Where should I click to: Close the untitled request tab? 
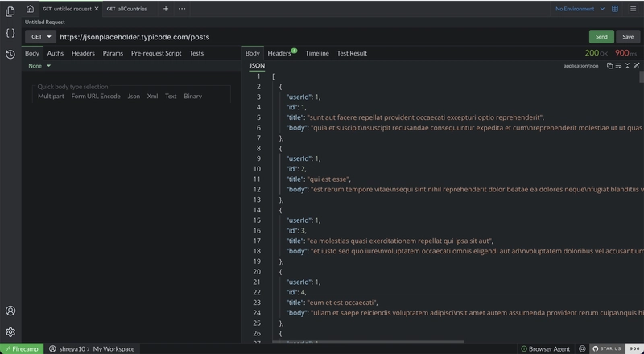click(97, 9)
